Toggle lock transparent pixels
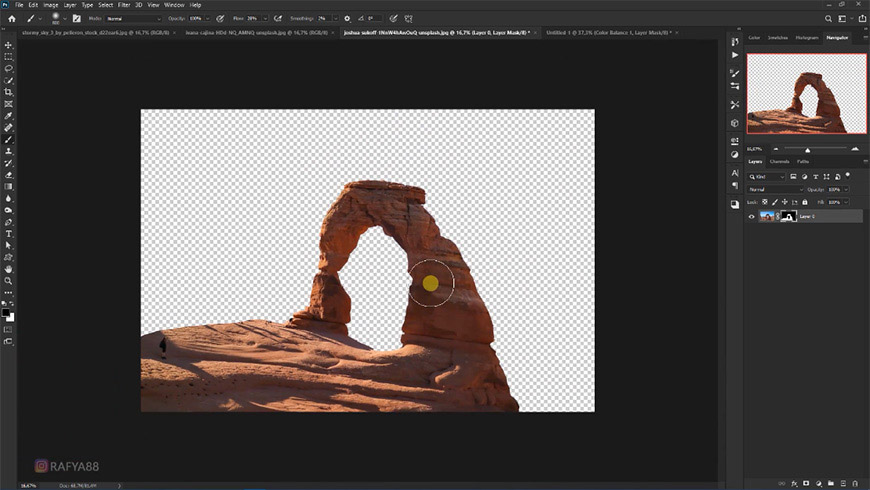This screenshot has width=870, height=490. (765, 202)
